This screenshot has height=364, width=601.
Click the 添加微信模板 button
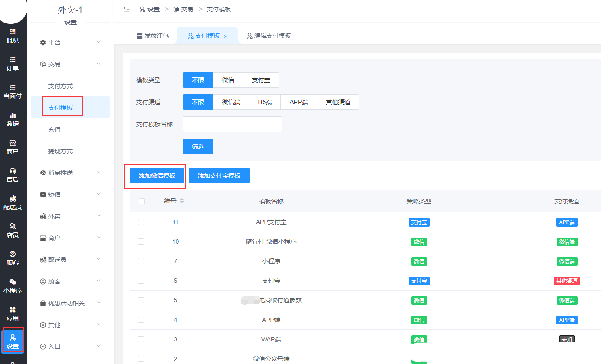coord(157,175)
